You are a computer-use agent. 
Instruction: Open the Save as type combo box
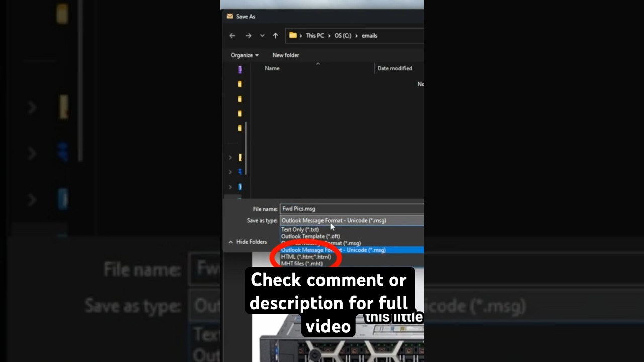tap(352, 220)
